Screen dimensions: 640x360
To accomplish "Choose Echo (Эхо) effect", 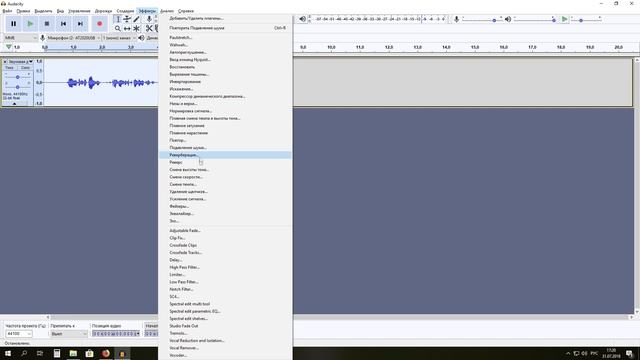I will coord(225,221).
